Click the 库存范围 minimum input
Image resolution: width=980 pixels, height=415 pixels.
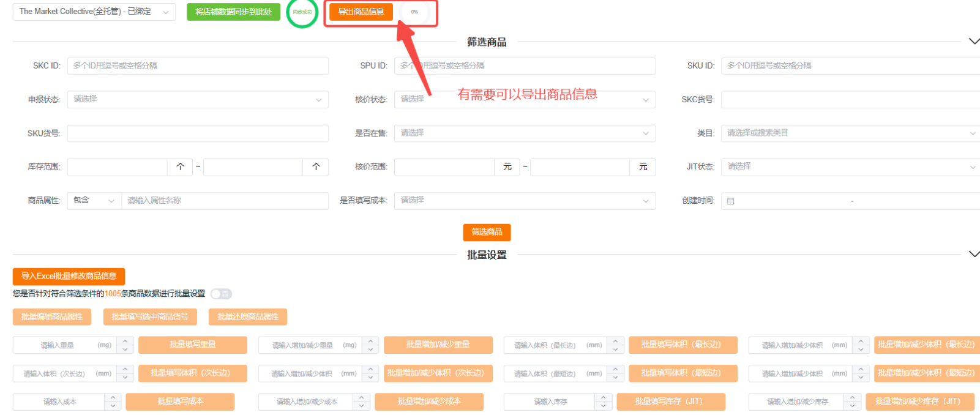pos(118,167)
